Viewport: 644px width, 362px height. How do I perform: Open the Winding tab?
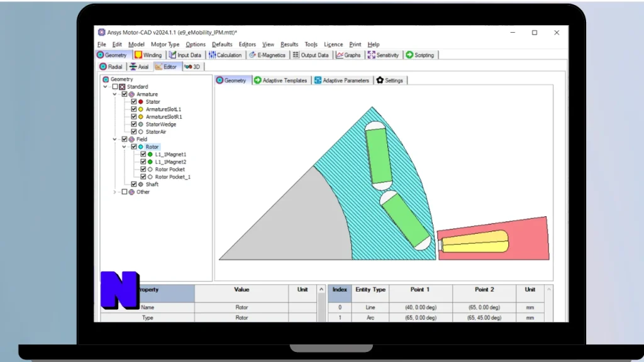(x=148, y=55)
